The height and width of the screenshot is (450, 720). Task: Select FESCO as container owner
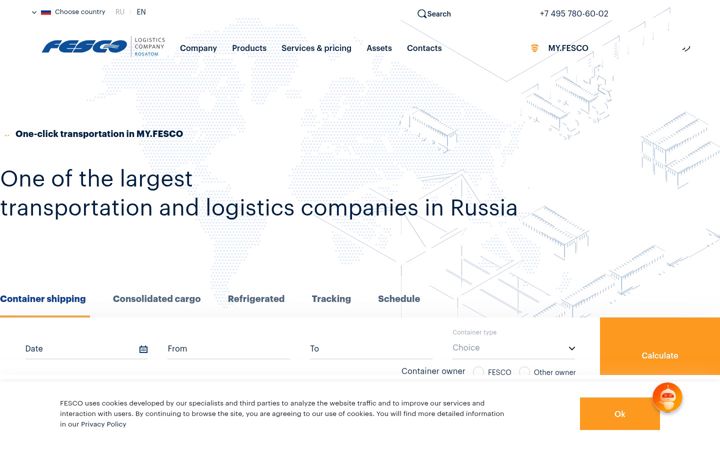click(x=478, y=371)
